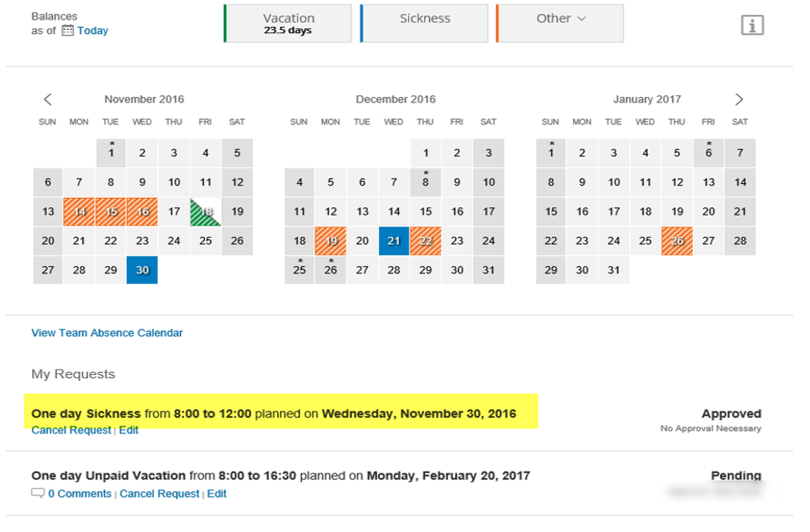Select orange-striped December 19 day
The image size is (810, 532).
click(x=330, y=241)
